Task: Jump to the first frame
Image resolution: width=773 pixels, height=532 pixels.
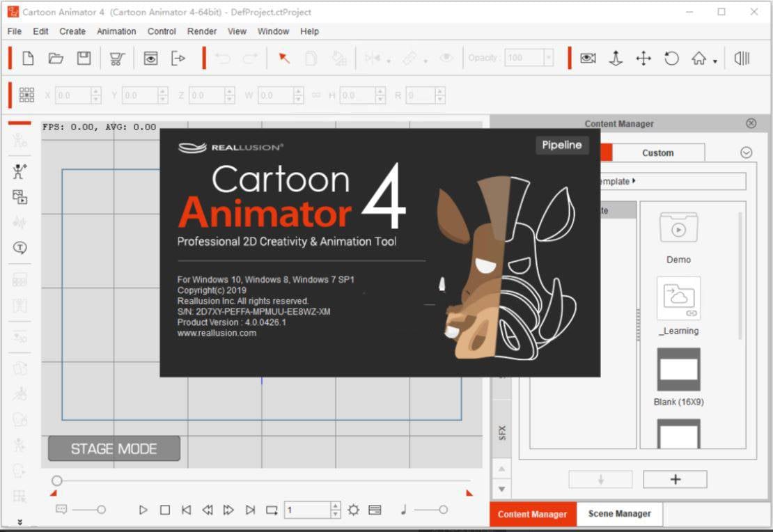Action: coord(187,510)
